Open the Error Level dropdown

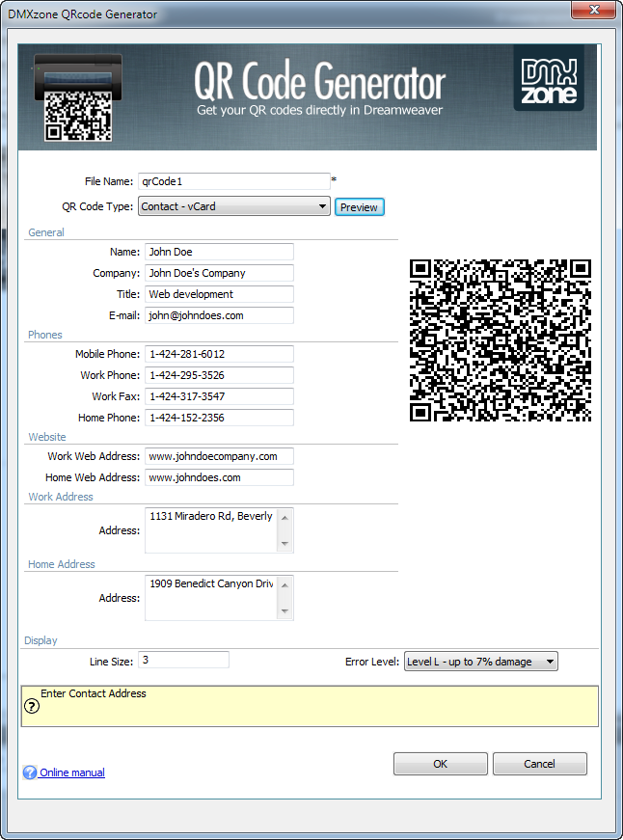pos(480,662)
